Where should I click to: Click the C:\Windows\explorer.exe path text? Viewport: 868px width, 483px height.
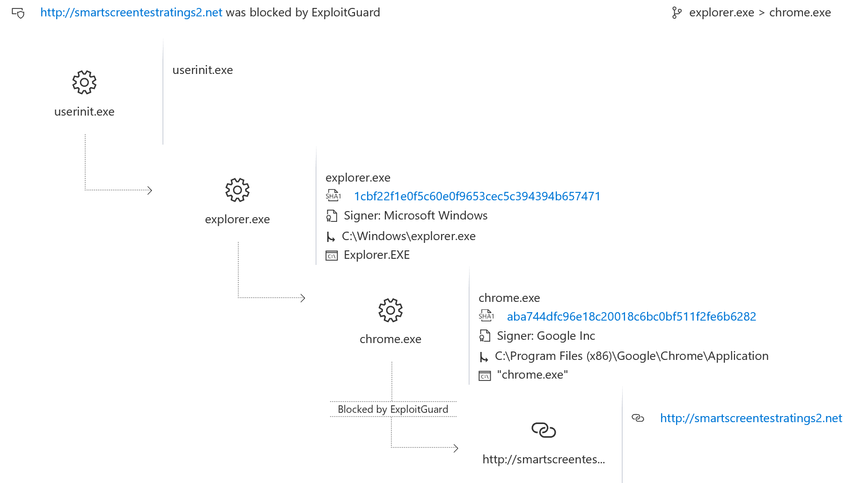coord(408,236)
